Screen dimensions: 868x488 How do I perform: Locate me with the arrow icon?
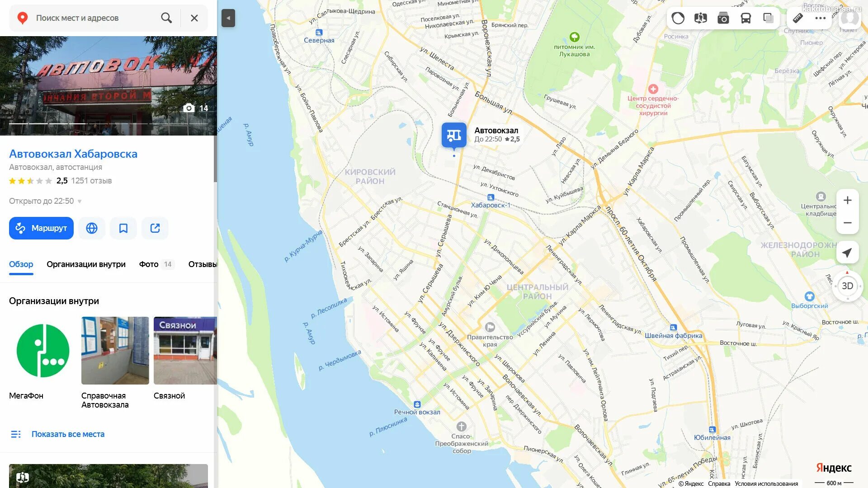848,253
